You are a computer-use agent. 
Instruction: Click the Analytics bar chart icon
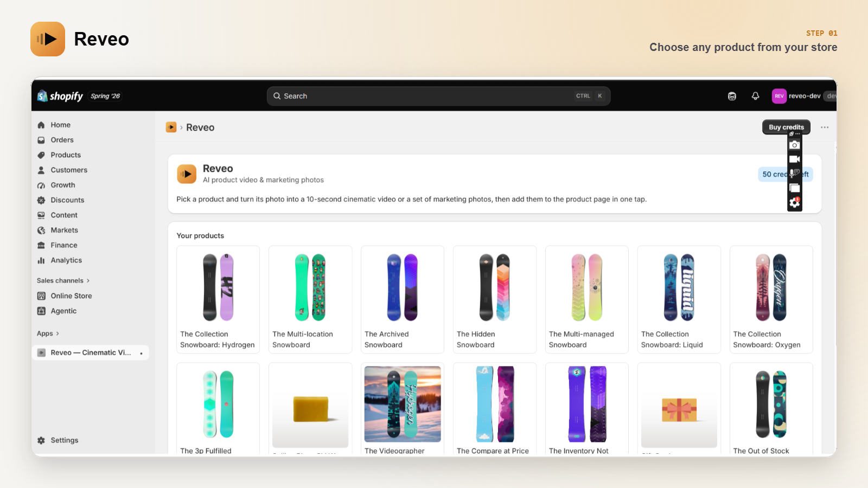pos(41,260)
